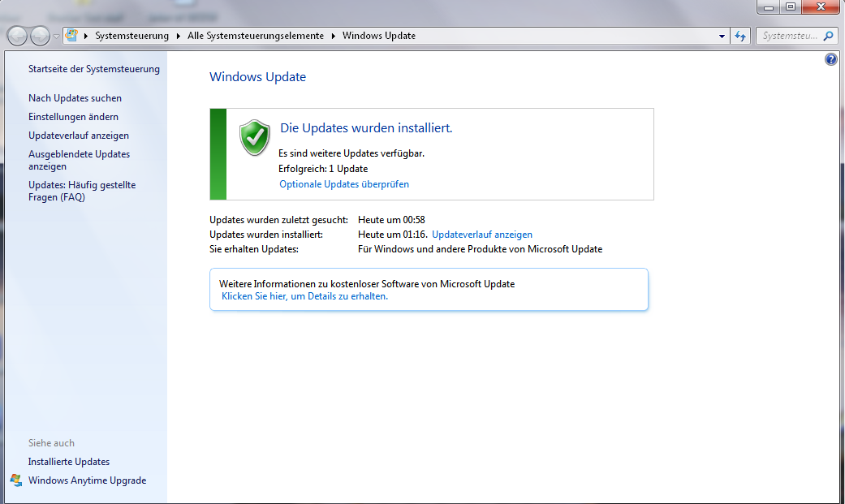Click the 'Siehe auch' label
The image size is (845, 504).
click(51, 443)
